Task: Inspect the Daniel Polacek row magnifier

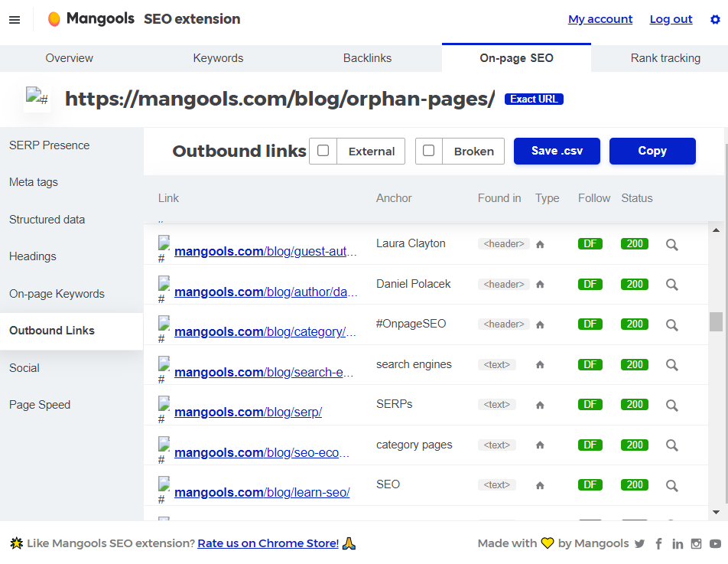Action: pyautogui.click(x=672, y=285)
